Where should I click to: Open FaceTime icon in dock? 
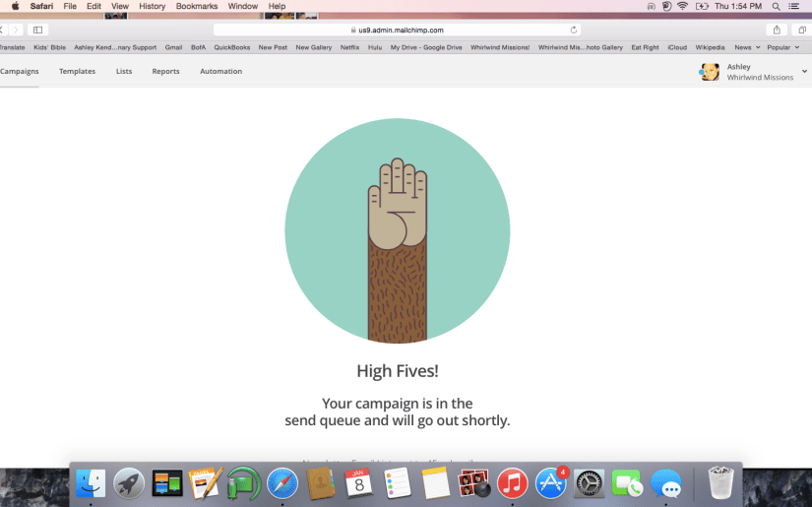[x=627, y=483]
